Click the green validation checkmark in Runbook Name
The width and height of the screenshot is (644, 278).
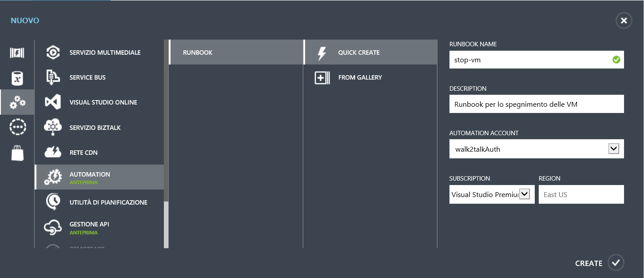pos(616,60)
